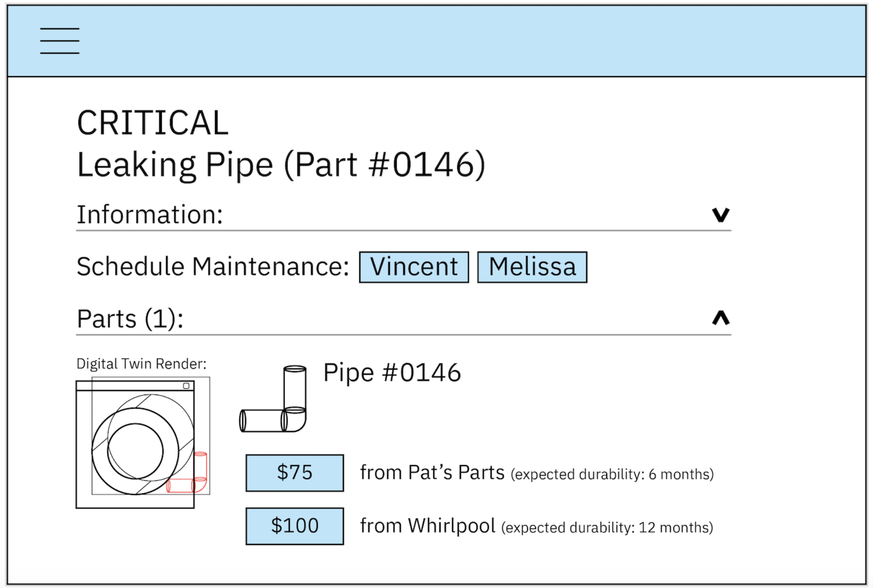Viewport: 873px width, 588px height.
Task: Click the washer drum door in the render
Action: 135,451
